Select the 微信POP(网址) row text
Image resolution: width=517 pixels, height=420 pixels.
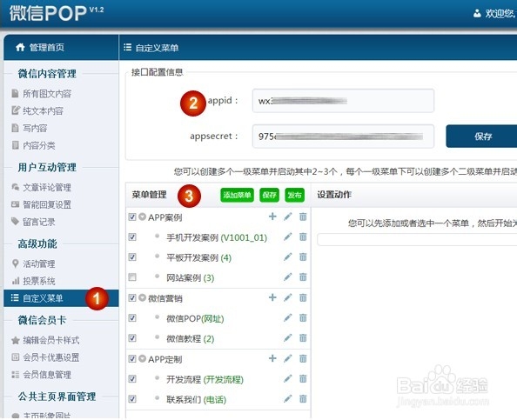195,318
